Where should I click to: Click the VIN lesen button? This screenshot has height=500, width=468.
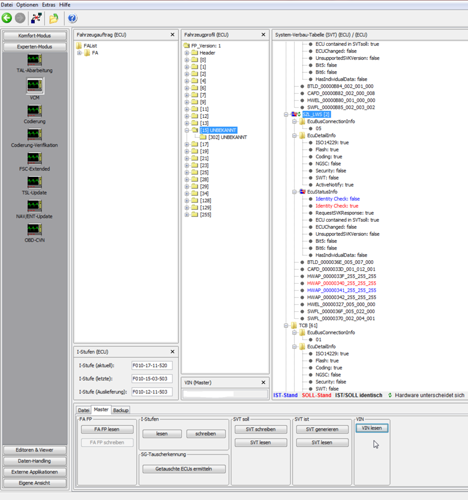click(x=372, y=428)
